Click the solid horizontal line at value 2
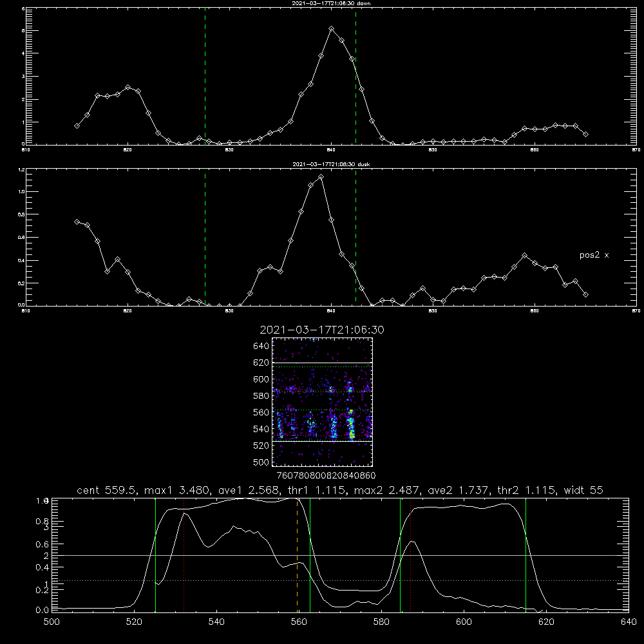644x644 pixels. coord(340,555)
